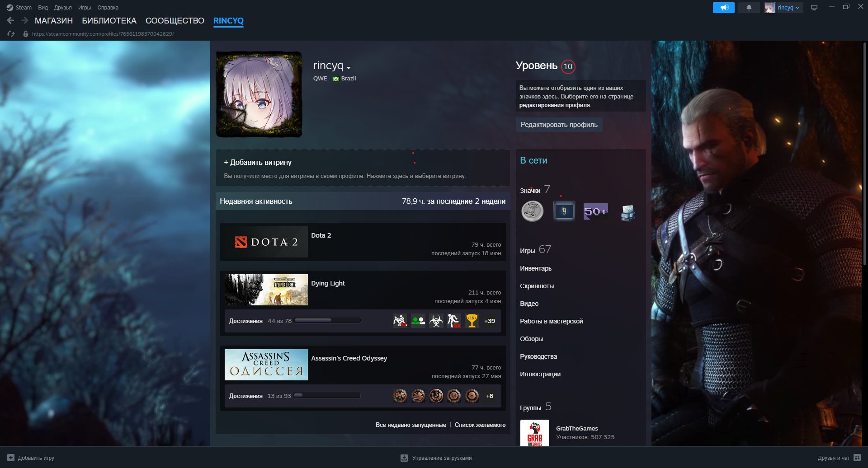Select second Assassin's Creed Odyssey achievement icon

point(418,396)
